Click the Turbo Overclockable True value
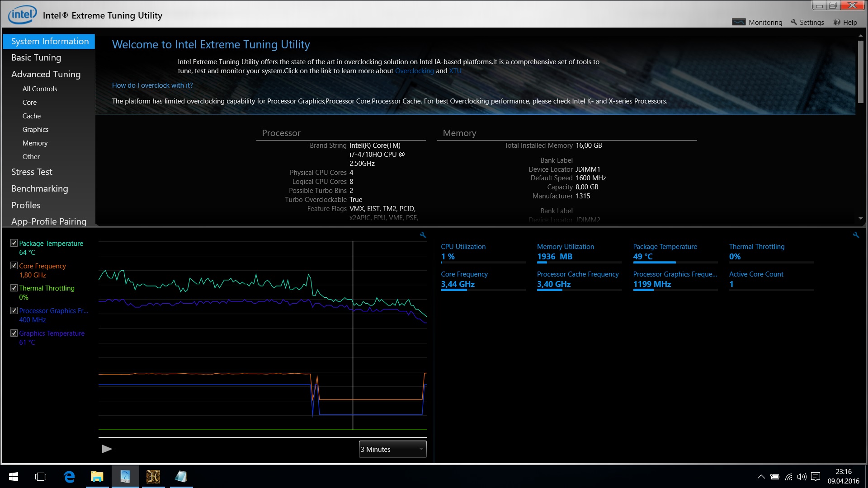The width and height of the screenshot is (868, 488). click(356, 200)
